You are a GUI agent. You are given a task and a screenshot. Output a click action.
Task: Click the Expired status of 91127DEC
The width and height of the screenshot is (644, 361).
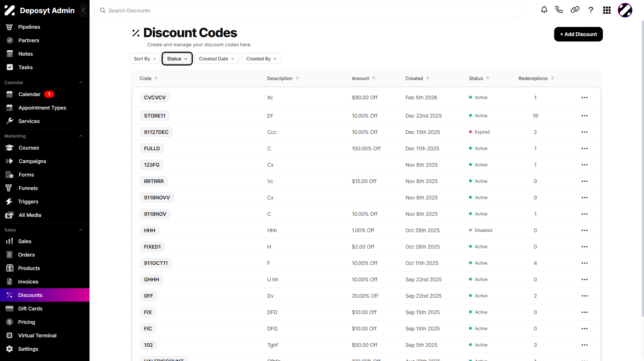480,132
